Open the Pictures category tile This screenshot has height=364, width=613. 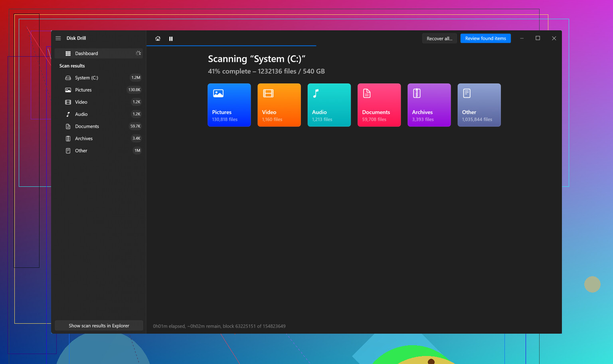point(229,105)
